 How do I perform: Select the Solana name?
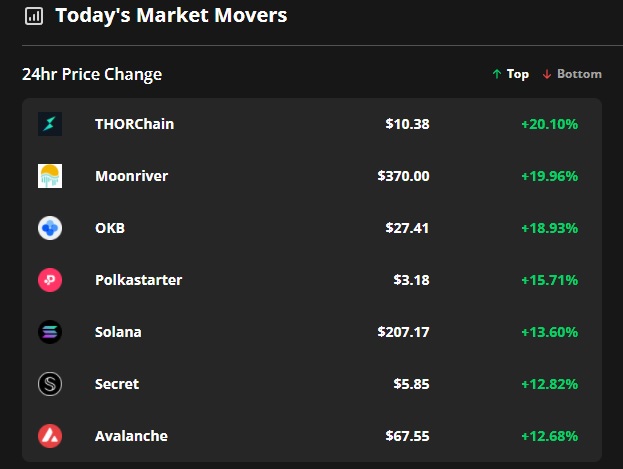(118, 332)
